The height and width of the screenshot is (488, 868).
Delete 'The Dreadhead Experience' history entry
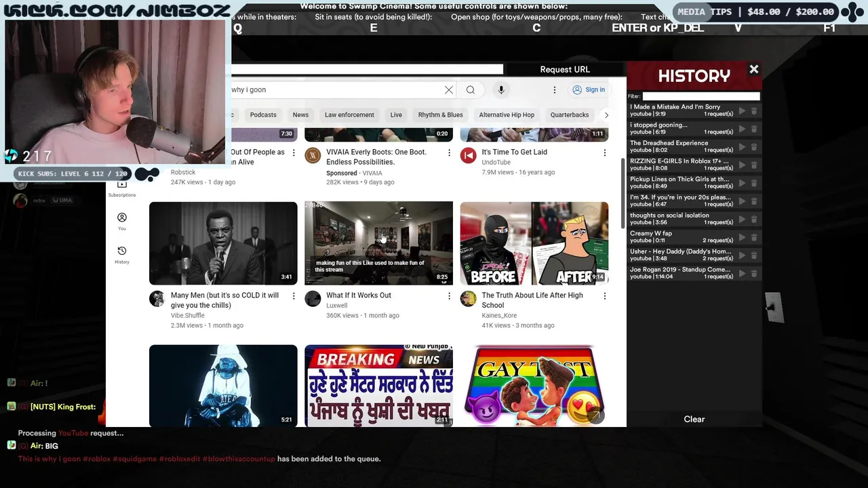753,147
